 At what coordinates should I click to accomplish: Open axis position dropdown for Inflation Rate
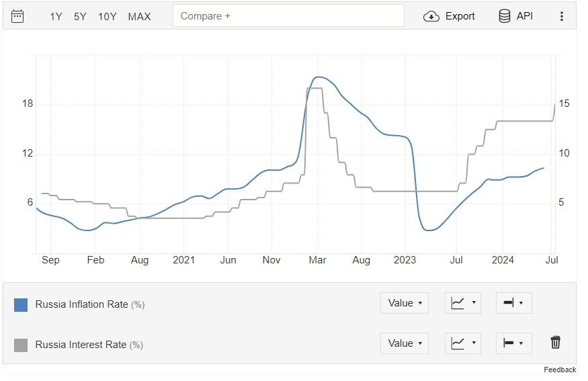pyautogui.click(x=514, y=303)
